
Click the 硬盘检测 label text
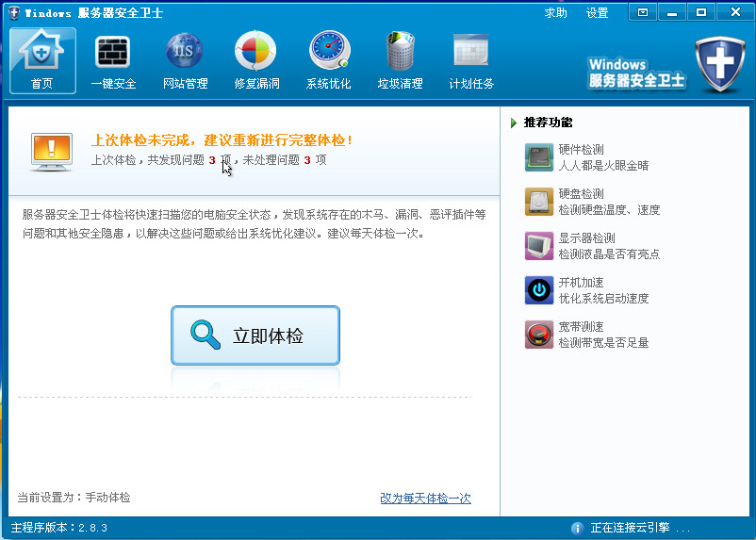(x=581, y=194)
